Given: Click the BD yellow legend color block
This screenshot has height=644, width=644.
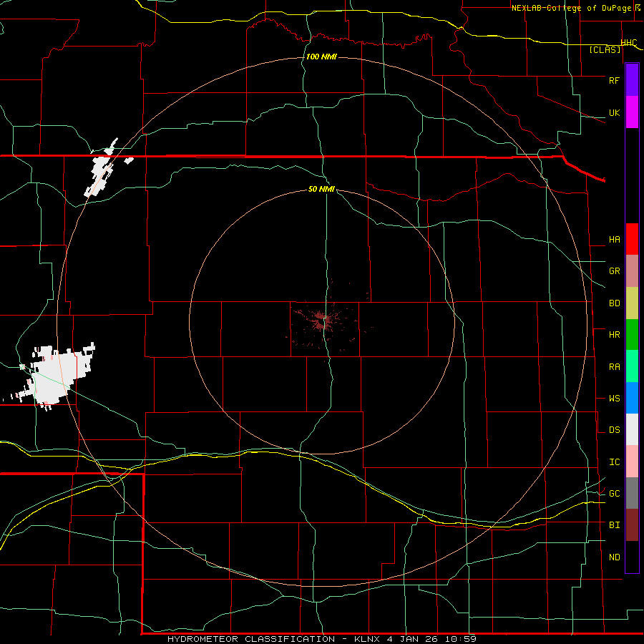Looking at the screenshot, I should coord(632,303).
